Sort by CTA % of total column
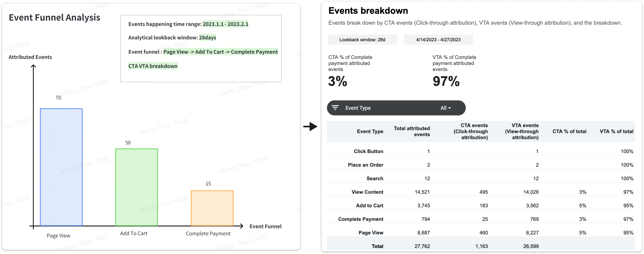 tap(569, 131)
